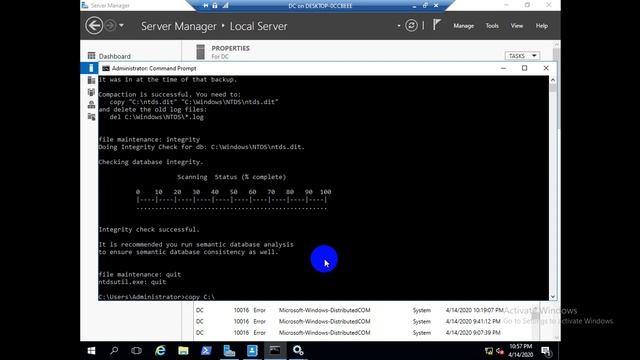Open the Tools menu
640x360 pixels.
[x=492, y=26]
